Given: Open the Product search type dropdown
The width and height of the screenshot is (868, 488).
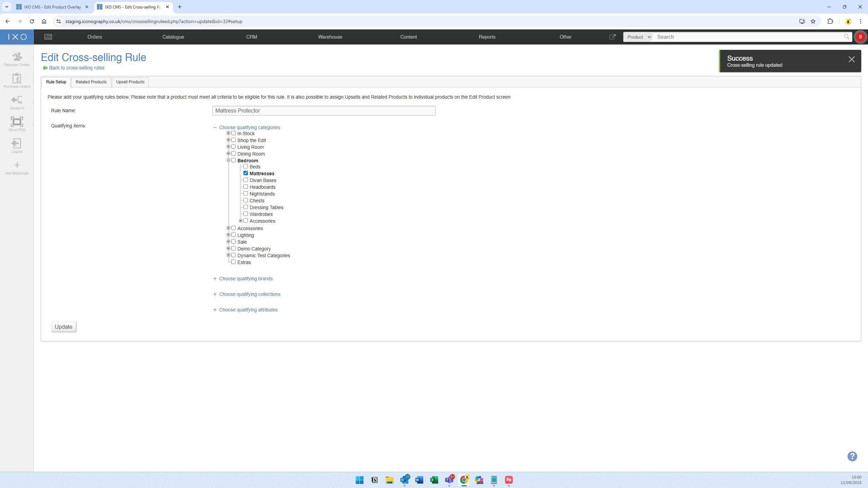Looking at the screenshot, I should coord(638,37).
